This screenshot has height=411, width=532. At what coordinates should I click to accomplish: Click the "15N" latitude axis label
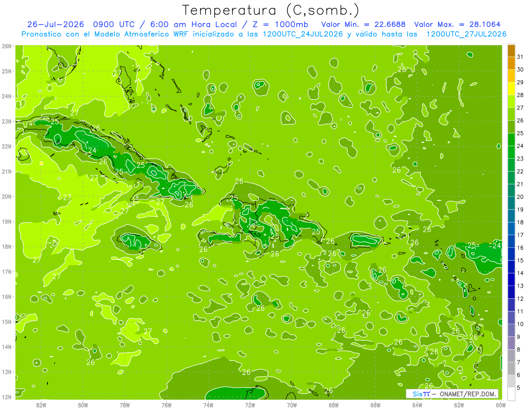(7, 322)
